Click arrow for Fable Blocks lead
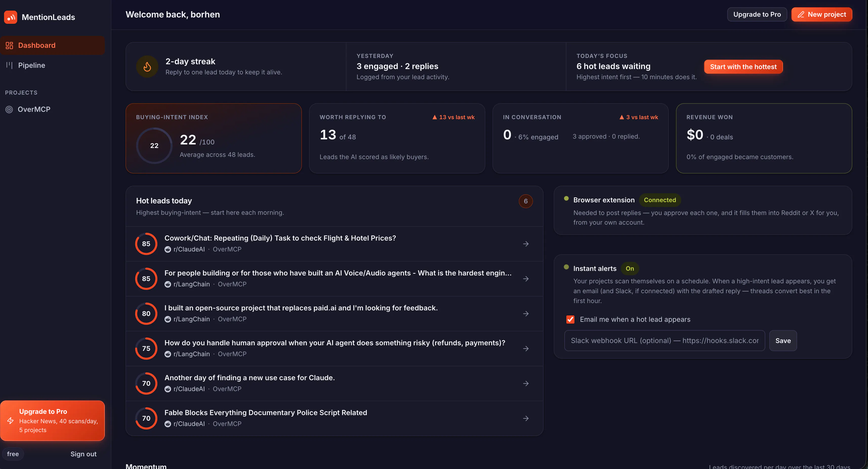The image size is (868, 469). coord(526,418)
